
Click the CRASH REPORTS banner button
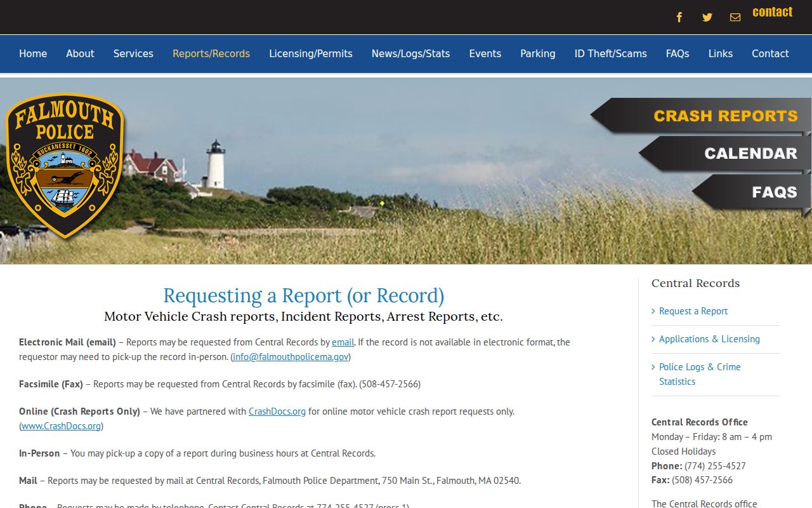coord(701,116)
